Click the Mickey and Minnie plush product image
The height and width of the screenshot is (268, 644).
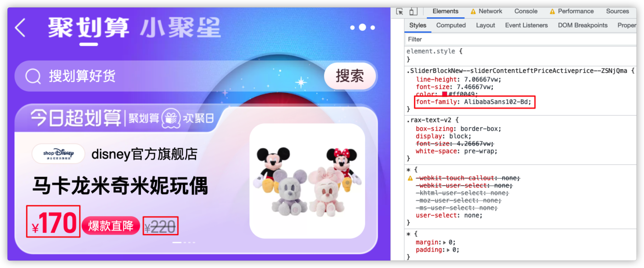(307, 181)
